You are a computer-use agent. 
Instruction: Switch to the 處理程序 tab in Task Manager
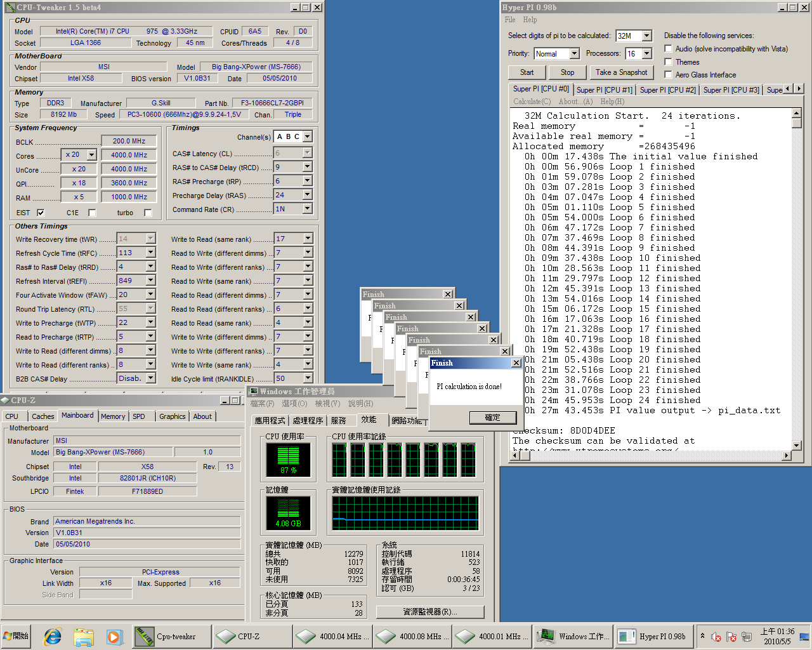click(308, 420)
